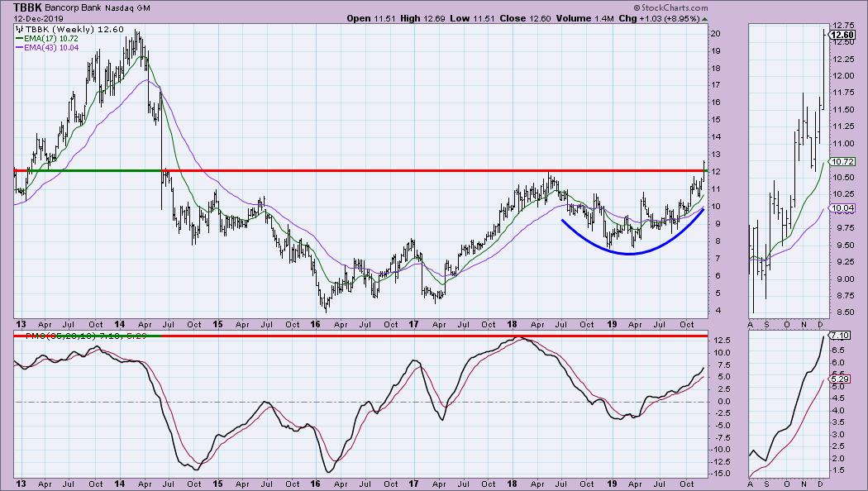
Task: Click the 10.72 EMA tag in zoom panel
Action: 842,162
